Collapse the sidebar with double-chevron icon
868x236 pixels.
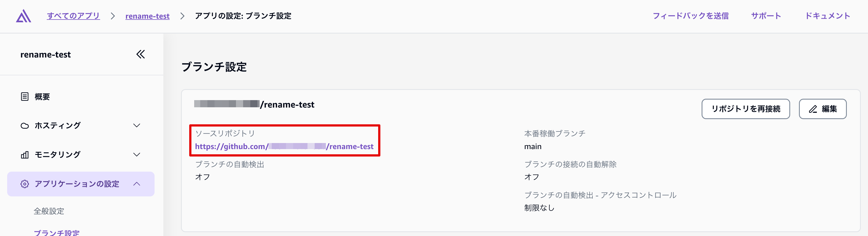[141, 54]
